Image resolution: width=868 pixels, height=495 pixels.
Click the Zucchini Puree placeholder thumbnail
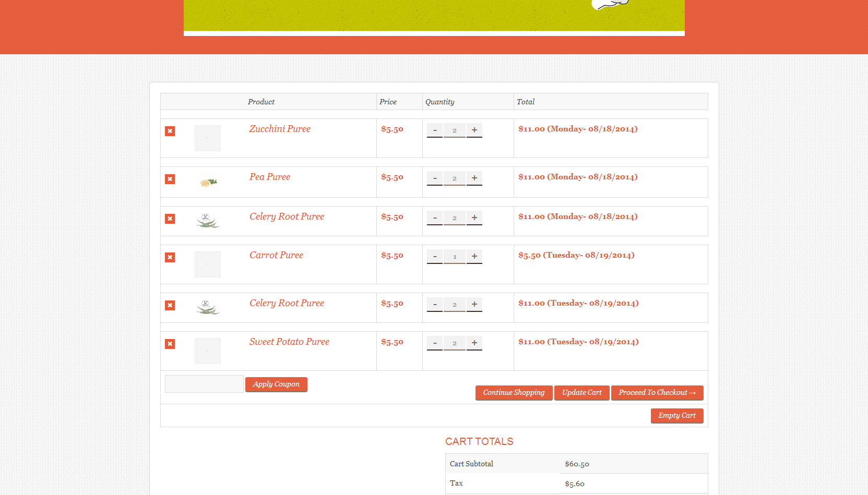208,138
